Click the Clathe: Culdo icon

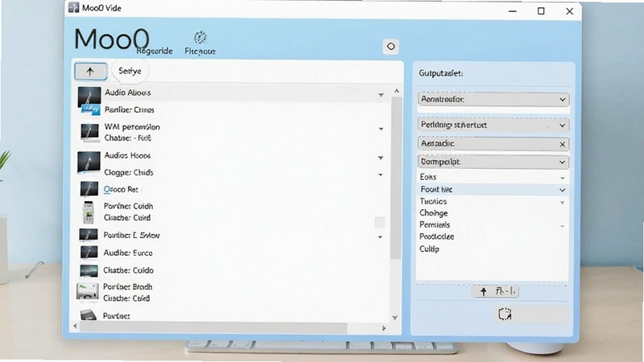(89, 270)
